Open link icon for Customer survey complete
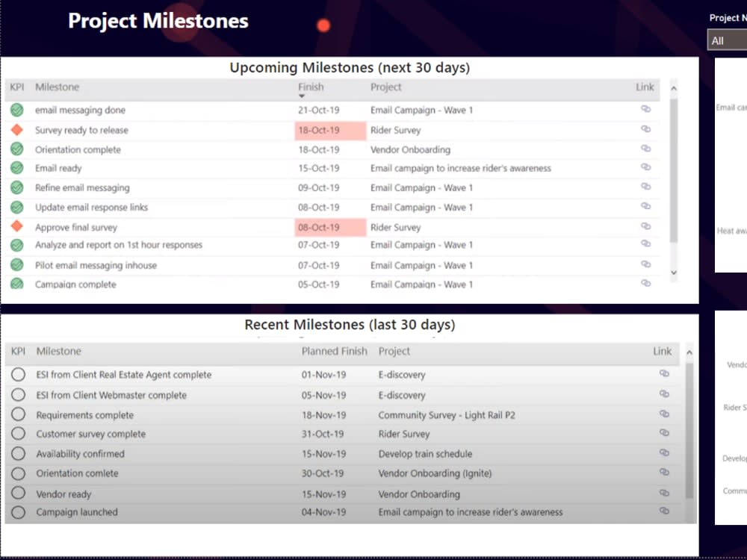The width and height of the screenshot is (747, 560). pyautogui.click(x=664, y=433)
